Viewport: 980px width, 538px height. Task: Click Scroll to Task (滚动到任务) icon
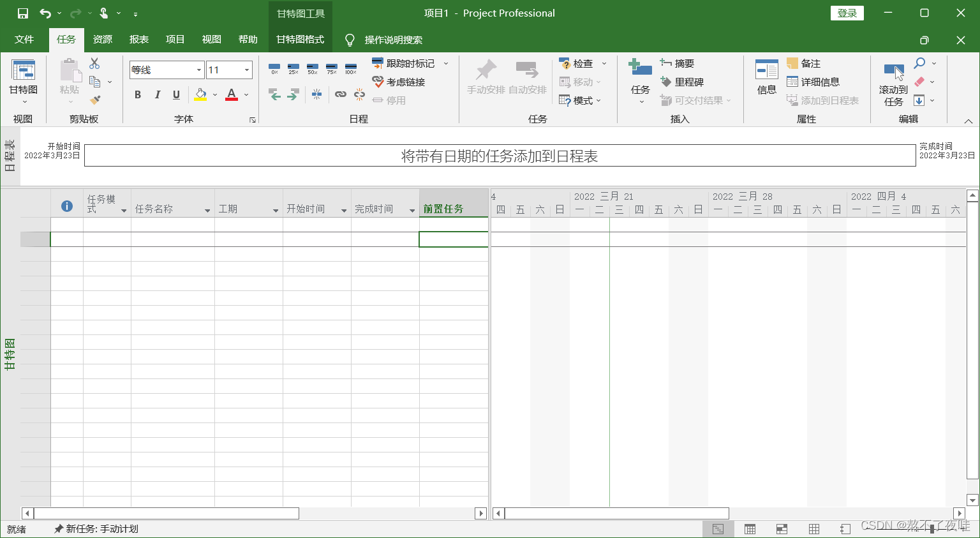pos(893,71)
